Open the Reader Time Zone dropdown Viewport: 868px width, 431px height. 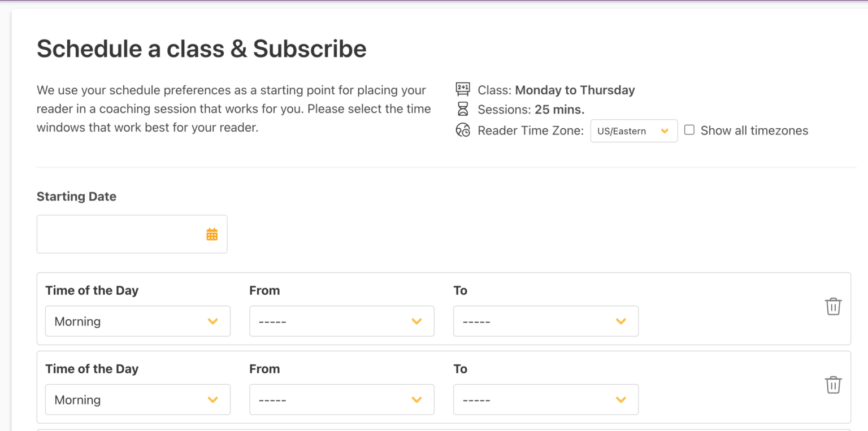[633, 131]
